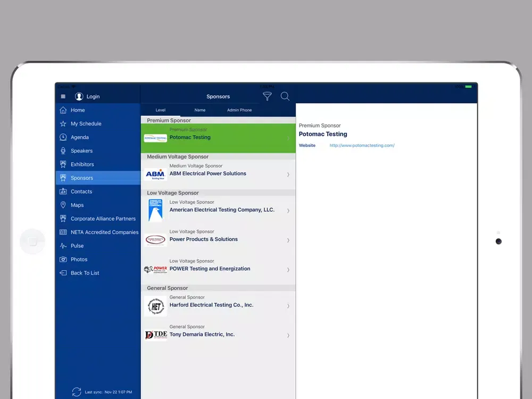Viewport: 532px width, 399px height.
Task: Expand POWER Testing and Energization chevron
Action: [x=288, y=270]
